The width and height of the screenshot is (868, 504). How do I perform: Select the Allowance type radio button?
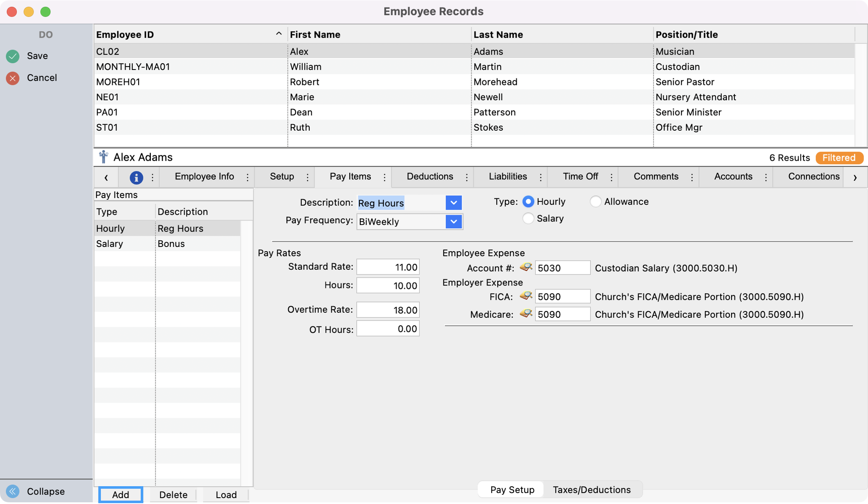595,202
